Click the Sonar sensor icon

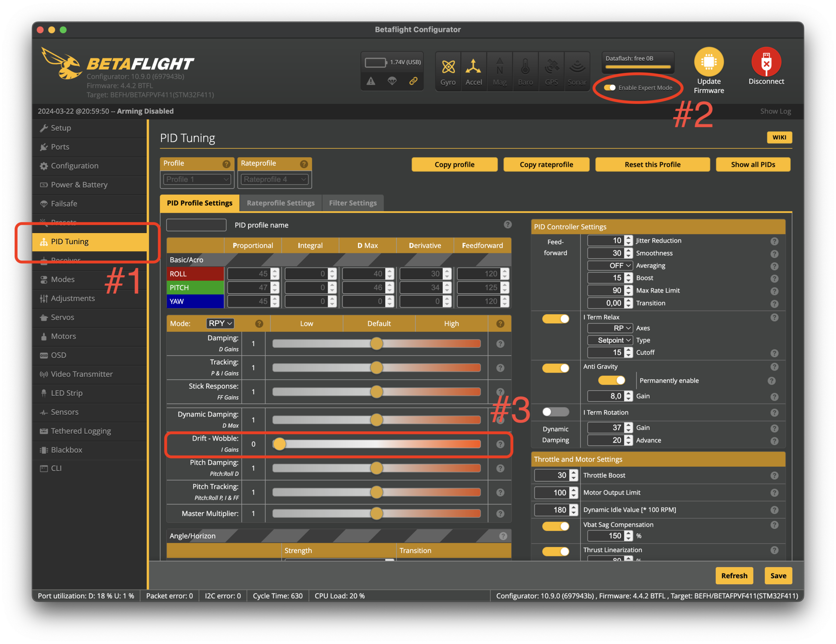tap(577, 72)
